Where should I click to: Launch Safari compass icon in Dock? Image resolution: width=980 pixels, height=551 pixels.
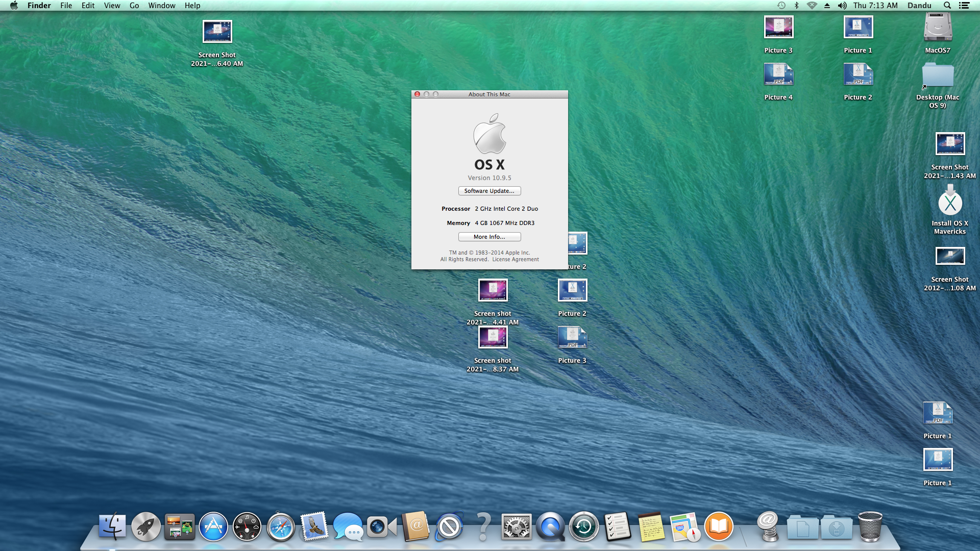click(x=281, y=527)
